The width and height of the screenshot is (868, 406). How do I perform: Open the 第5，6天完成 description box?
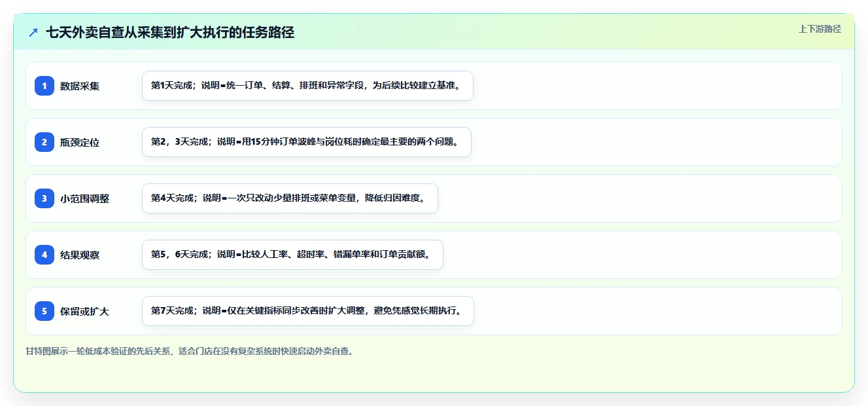292,255
